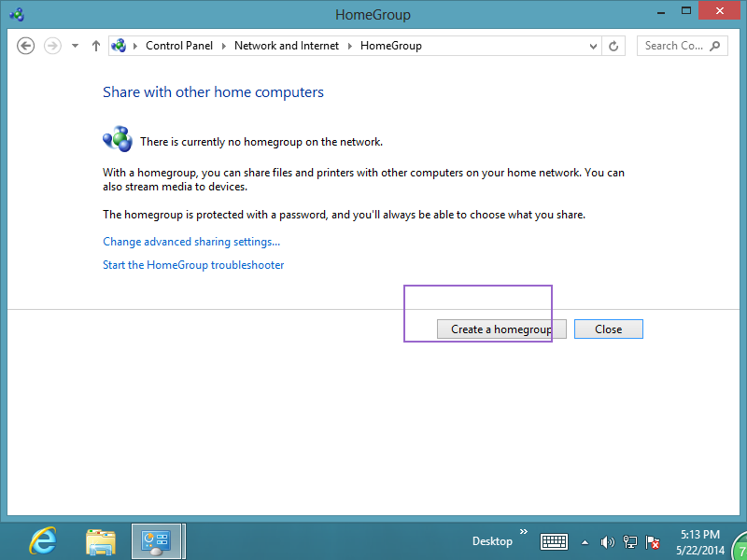Open the recent locations dropdown arrow
This screenshot has height=560, width=747.
tap(75, 46)
